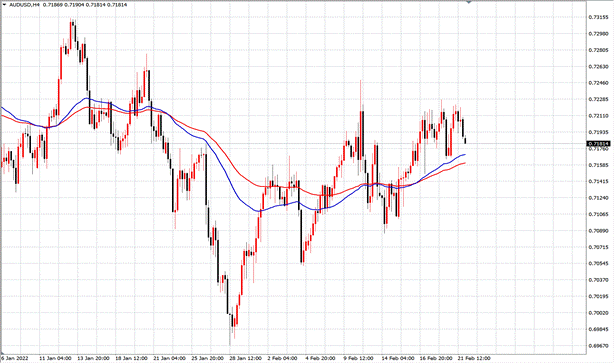Screen dimensions: 614x363
Task: Click the tall red candle peaking near 0.73155
Action: (71, 33)
